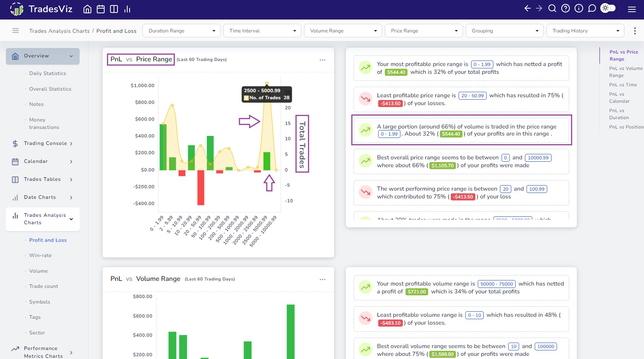Open the help question mark icon
644x359 pixels.
(x=566, y=8)
